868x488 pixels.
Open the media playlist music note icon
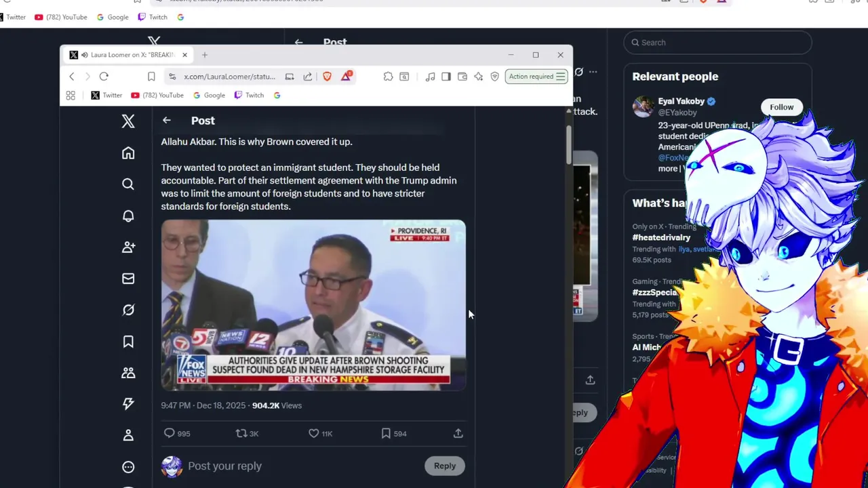click(430, 77)
